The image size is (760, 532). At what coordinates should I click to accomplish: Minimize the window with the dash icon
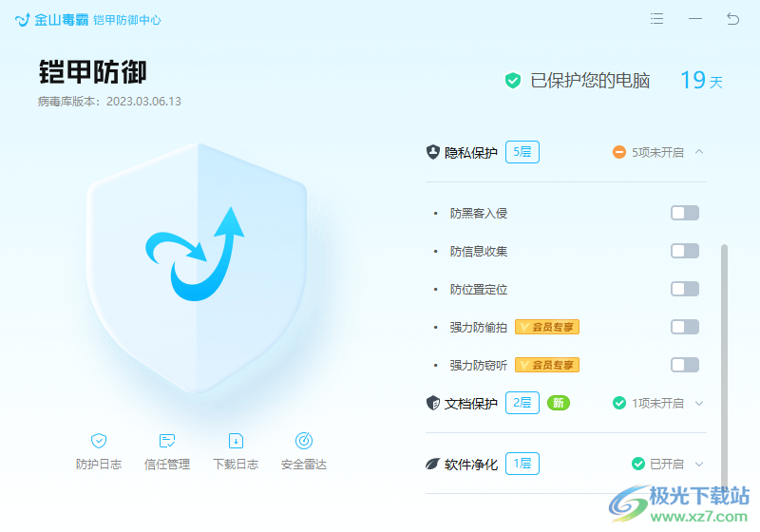695,19
